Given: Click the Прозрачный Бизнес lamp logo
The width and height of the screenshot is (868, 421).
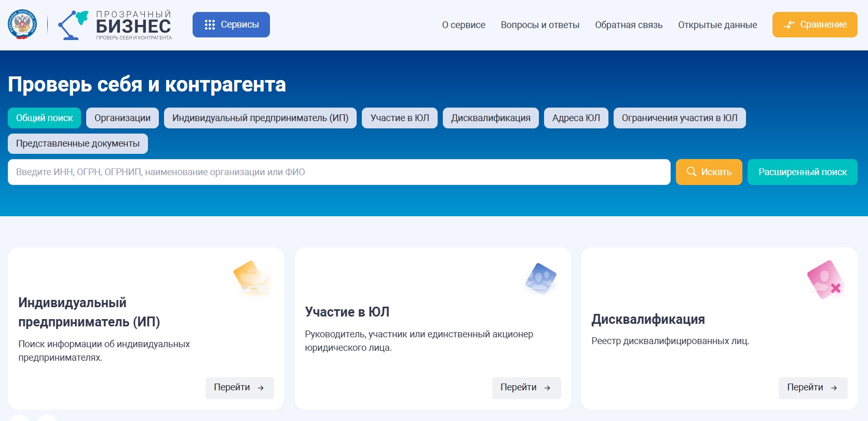Looking at the screenshot, I should pyautogui.click(x=114, y=25).
